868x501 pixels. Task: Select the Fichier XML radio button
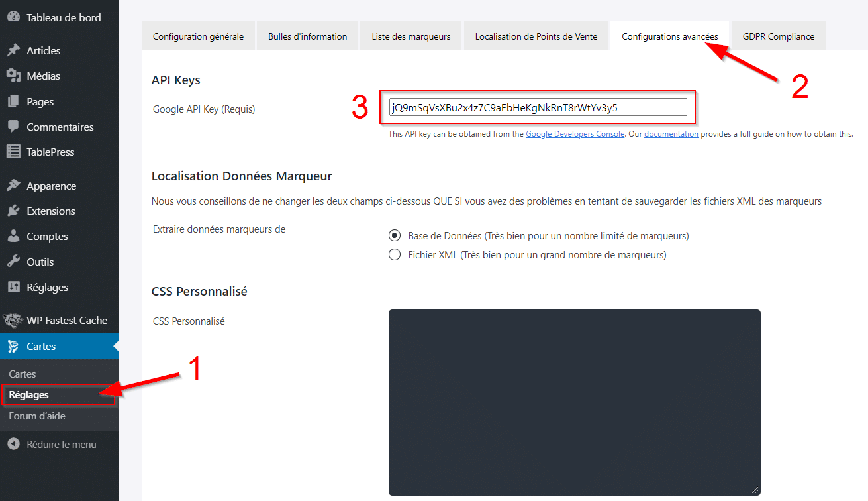(x=395, y=254)
